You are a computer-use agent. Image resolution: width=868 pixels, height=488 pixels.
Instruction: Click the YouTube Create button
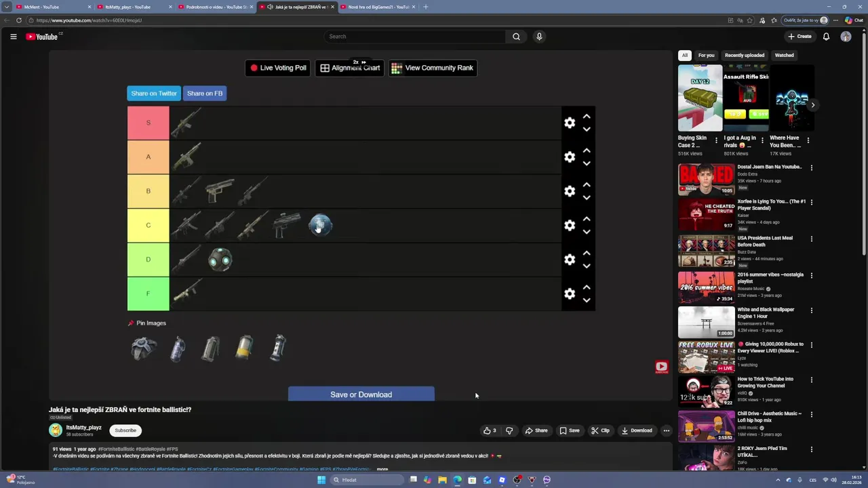pos(800,37)
